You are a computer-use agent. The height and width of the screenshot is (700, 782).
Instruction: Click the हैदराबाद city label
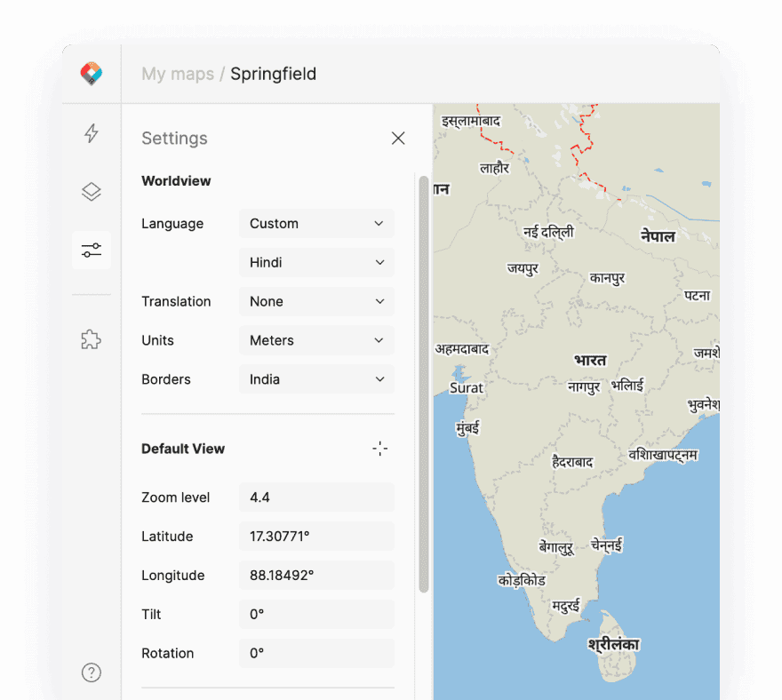(572, 462)
